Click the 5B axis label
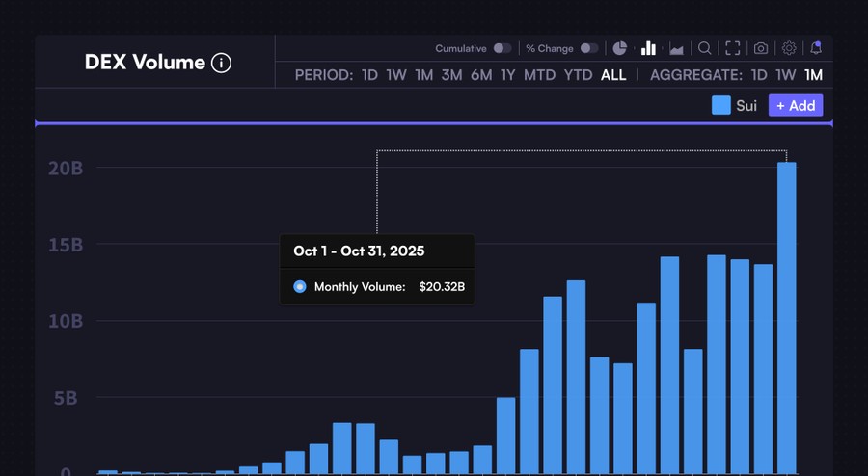 coord(66,398)
